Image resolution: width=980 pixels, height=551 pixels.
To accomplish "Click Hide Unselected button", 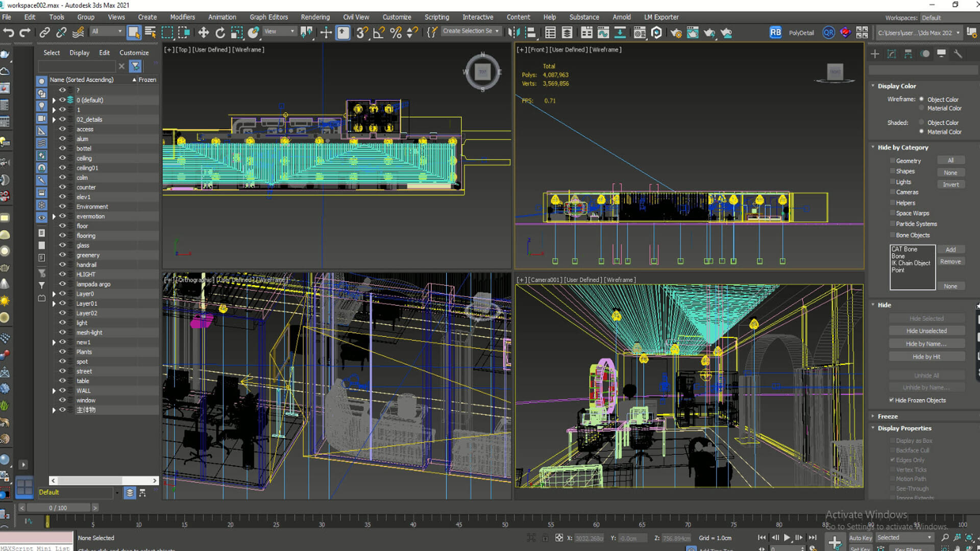I will pyautogui.click(x=926, y=331).
